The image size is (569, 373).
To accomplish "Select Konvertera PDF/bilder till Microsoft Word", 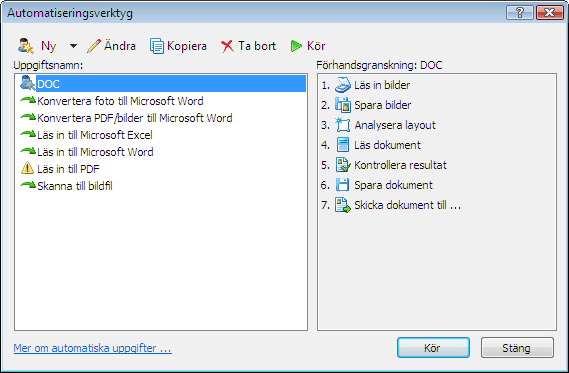I will tap(135, 118).
